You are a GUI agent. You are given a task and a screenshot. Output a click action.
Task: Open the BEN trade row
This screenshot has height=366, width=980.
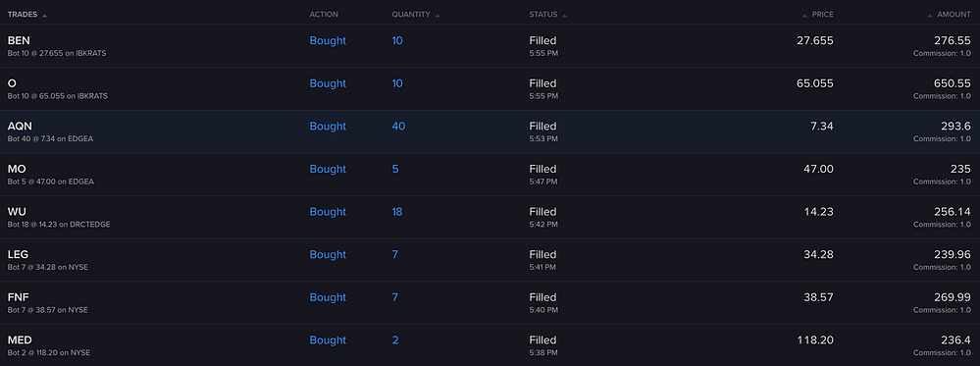[490, 46]
